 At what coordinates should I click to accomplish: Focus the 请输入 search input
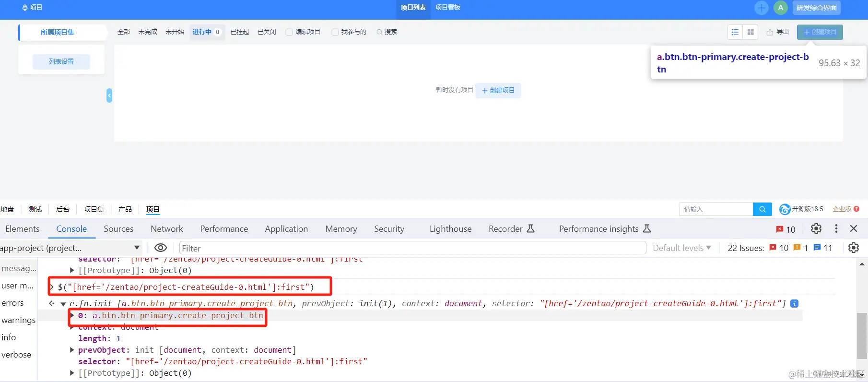point(716,209)
